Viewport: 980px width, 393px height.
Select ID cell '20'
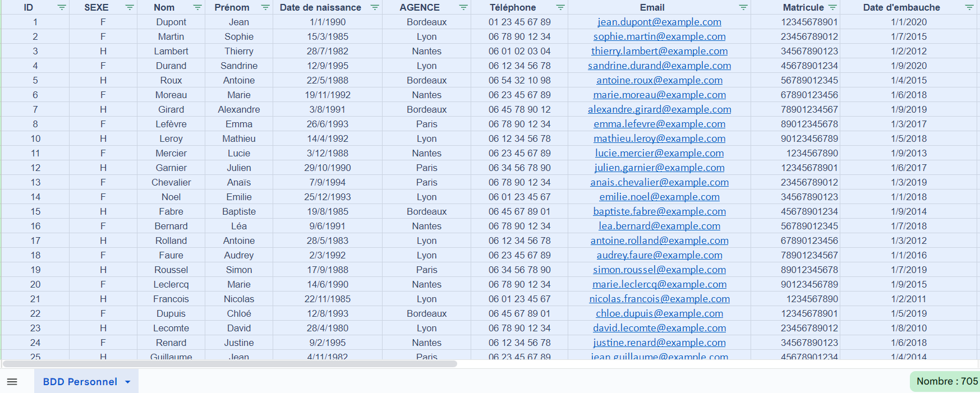[x=35, y=284]
